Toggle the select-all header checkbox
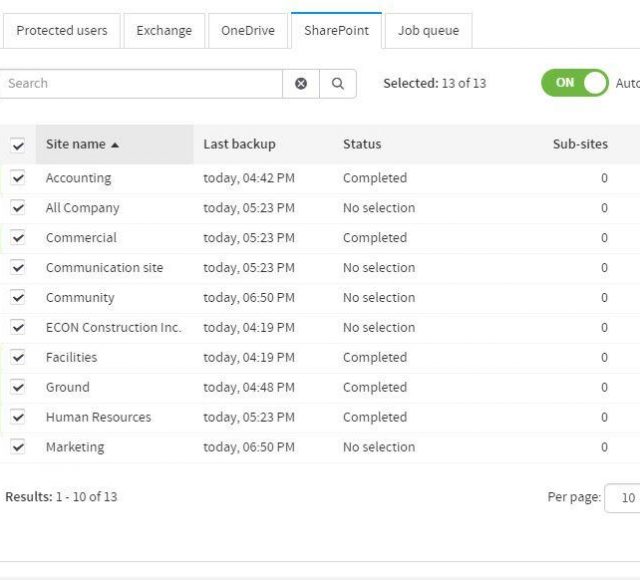Screen dimensions: 640x580 18,145
